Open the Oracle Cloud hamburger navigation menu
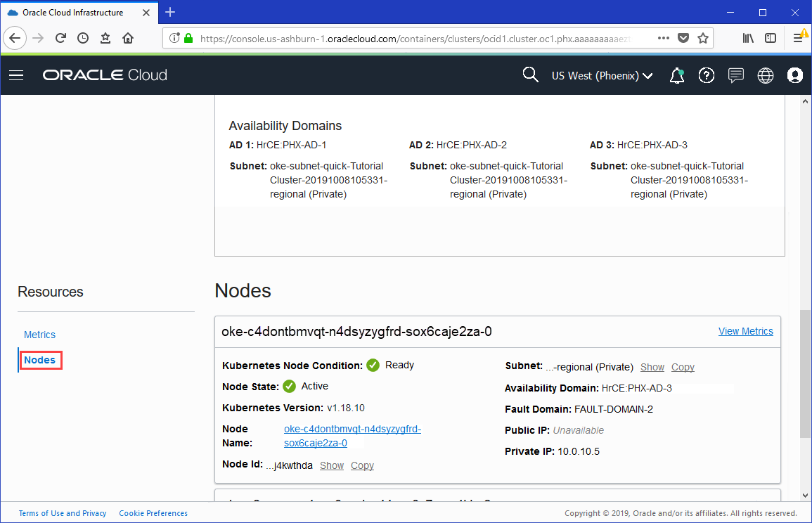The width and height of the screenshot is (812, 523). click(17, 76)
